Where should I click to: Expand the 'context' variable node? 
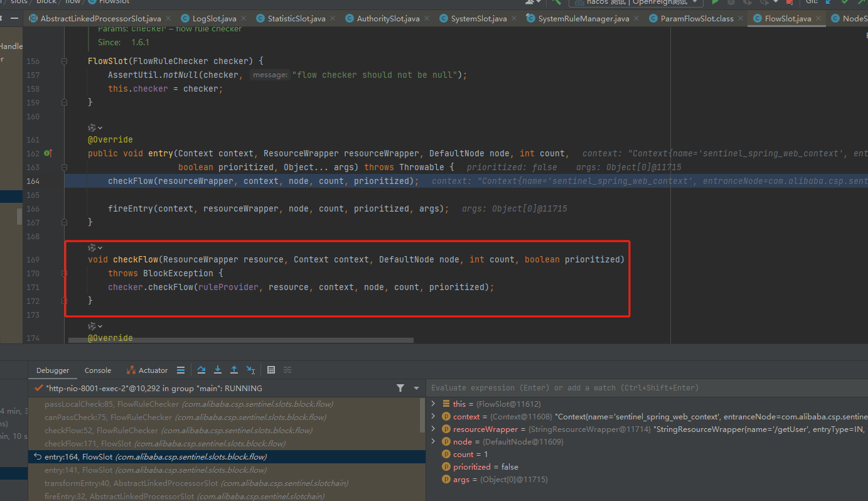tap(433, 416)
